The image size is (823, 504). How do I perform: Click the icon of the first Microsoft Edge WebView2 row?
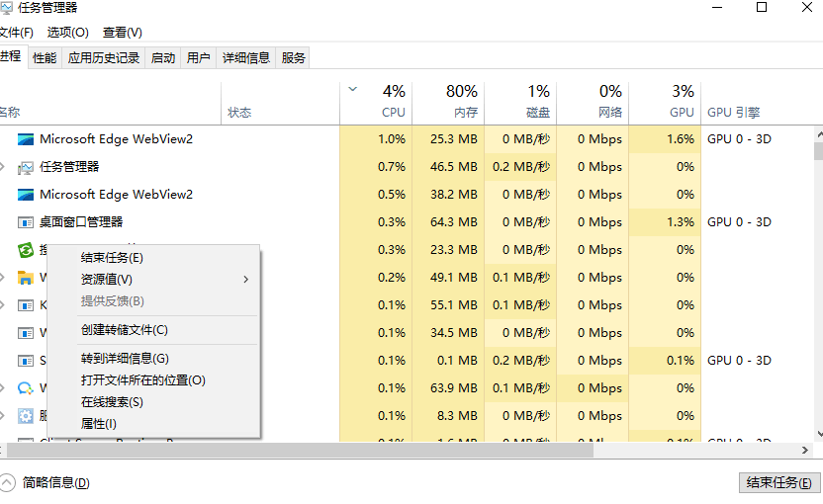click(x=25, y=139)
